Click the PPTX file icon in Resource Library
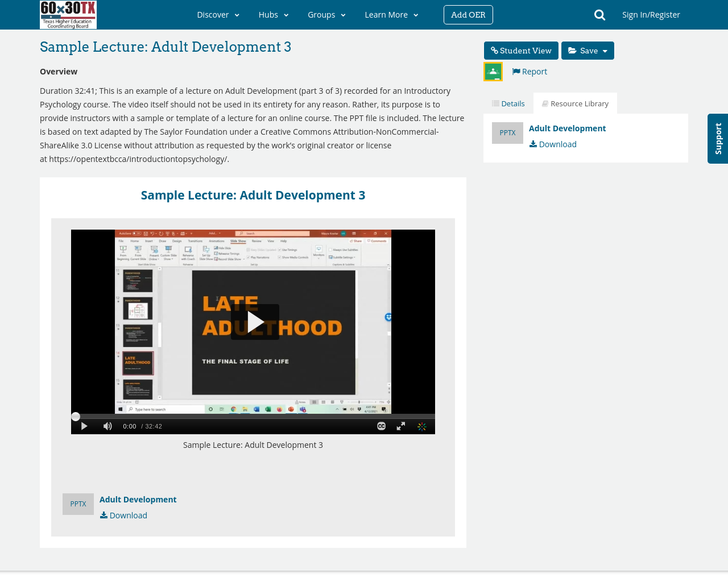This screenshot has width=728, height=582. click(x=507, y=131)
